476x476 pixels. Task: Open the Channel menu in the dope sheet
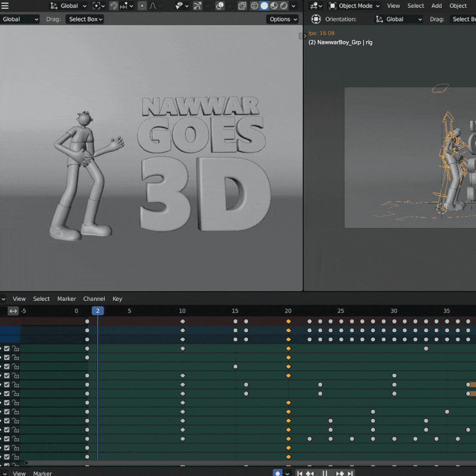(94, 299)
